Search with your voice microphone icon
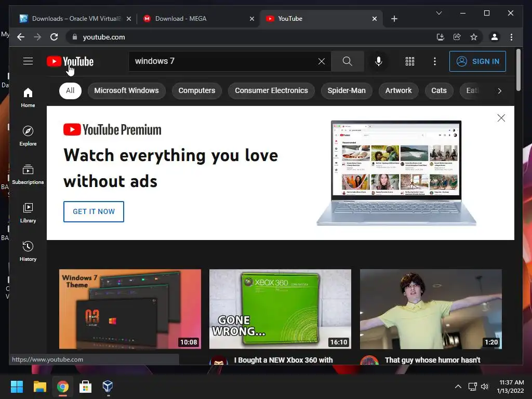 tap(379, 61)
